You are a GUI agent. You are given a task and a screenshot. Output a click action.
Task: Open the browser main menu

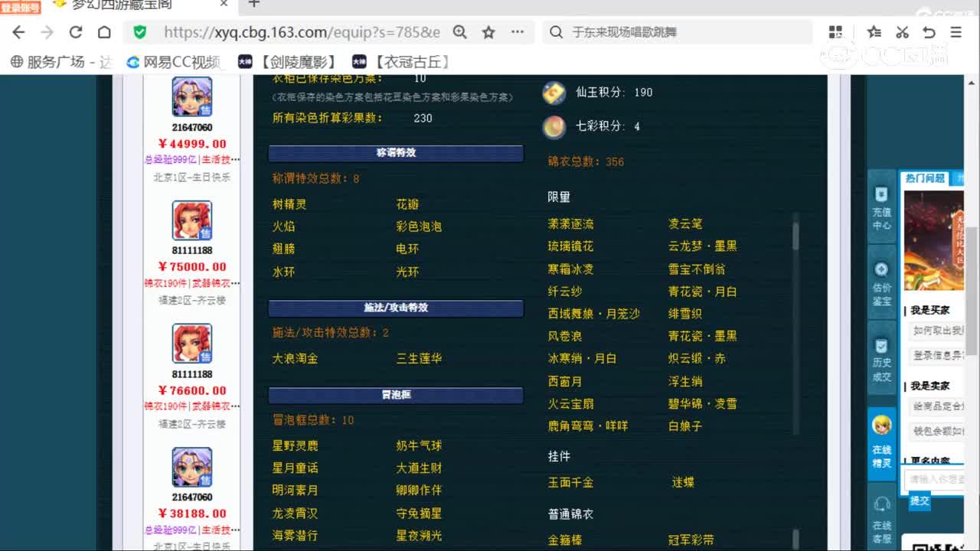coord(955,32)
